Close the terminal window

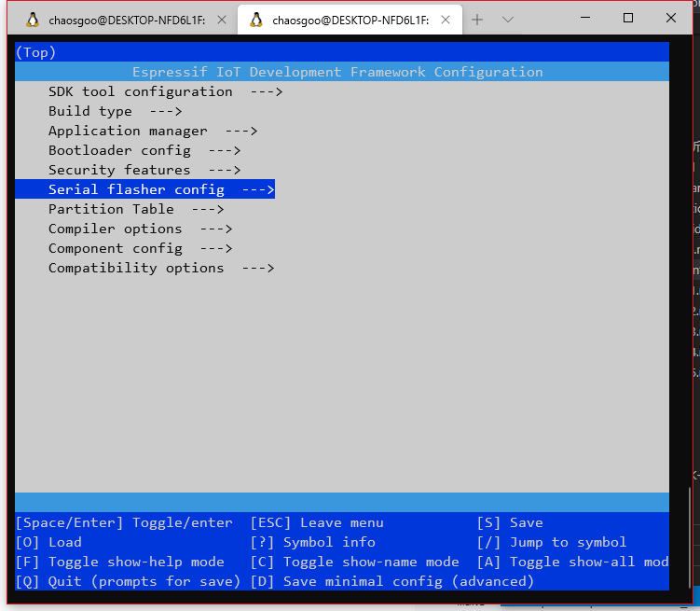pos(671,18)
